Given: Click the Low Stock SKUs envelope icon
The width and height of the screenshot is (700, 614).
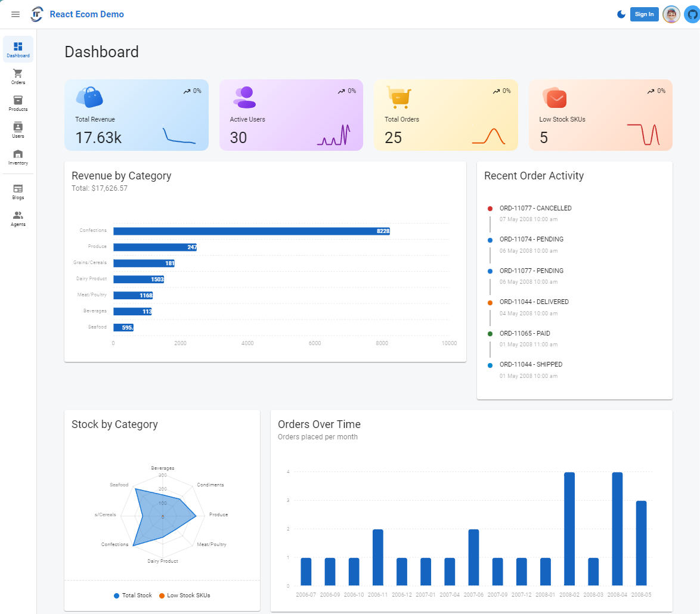Looking at the screenshot, I should click(555, 98).
